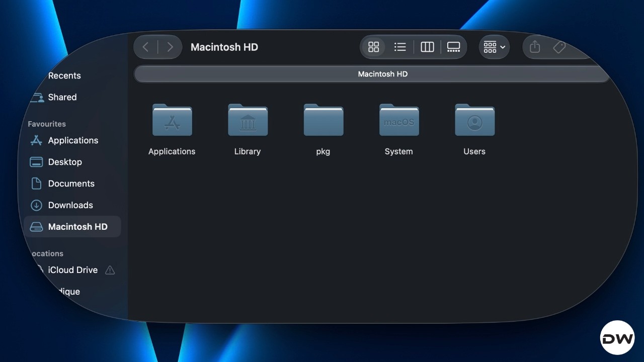This screenshot has width=644, height=362.
Task: Switch to icon grid view
Action: click(x=374, y=47)
